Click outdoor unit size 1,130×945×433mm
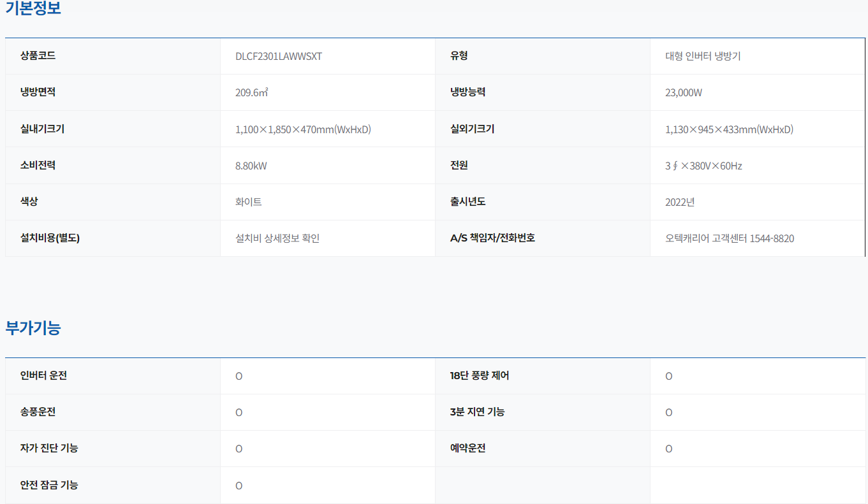Viewport: 868px width, 504px height. pos(729,129)
